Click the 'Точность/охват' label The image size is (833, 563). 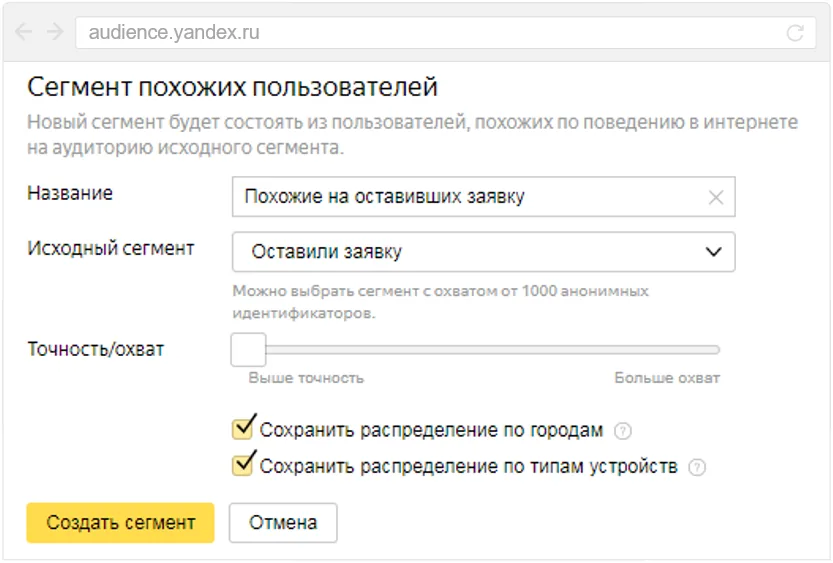point(96,349)
